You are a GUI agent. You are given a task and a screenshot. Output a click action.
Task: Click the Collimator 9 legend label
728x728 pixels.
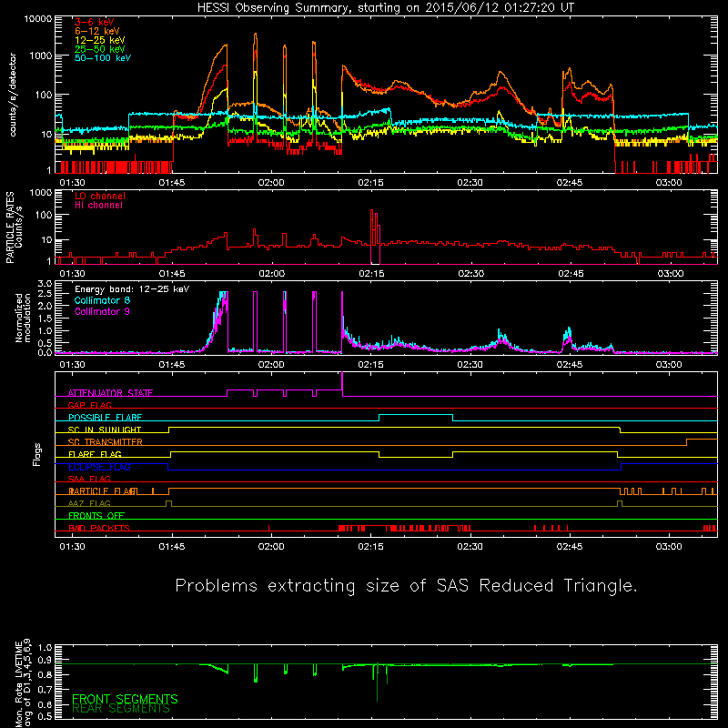click(x=102, y=311)
